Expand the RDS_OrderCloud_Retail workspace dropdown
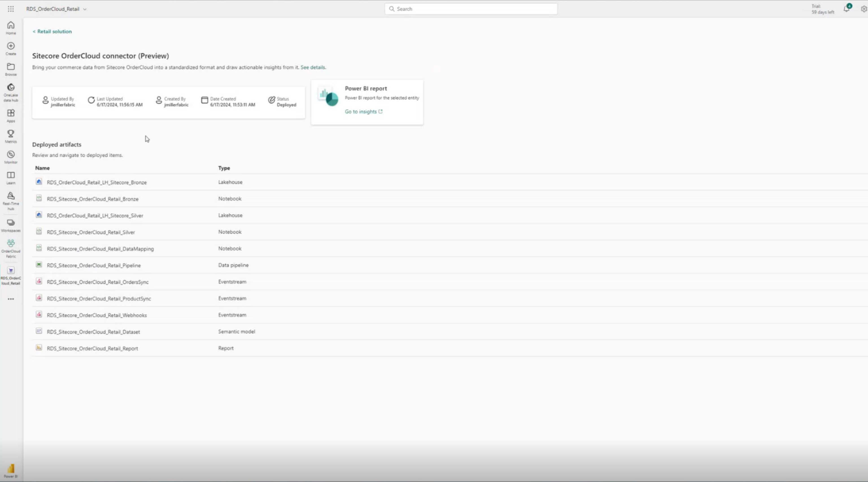Screen dimensions: 868x482 point(85,9)
